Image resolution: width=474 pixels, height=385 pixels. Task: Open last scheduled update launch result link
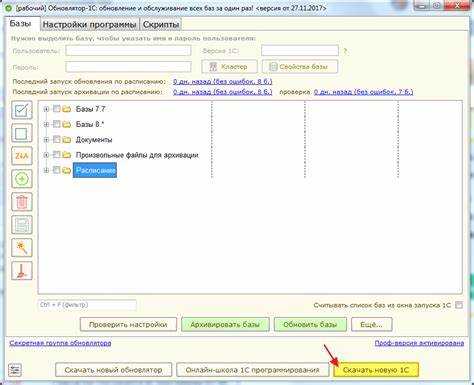pos(222,81)
